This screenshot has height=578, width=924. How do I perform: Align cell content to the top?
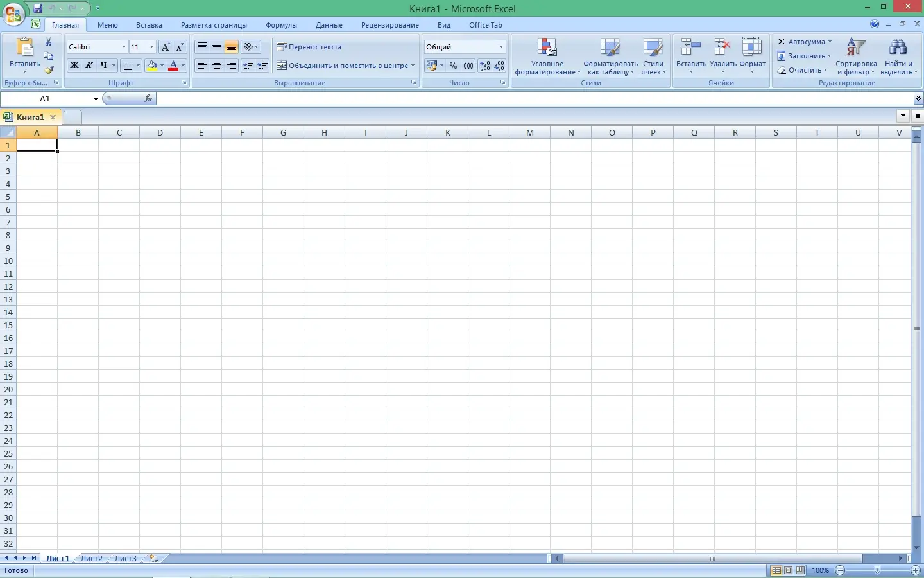(x=202, y=47)
